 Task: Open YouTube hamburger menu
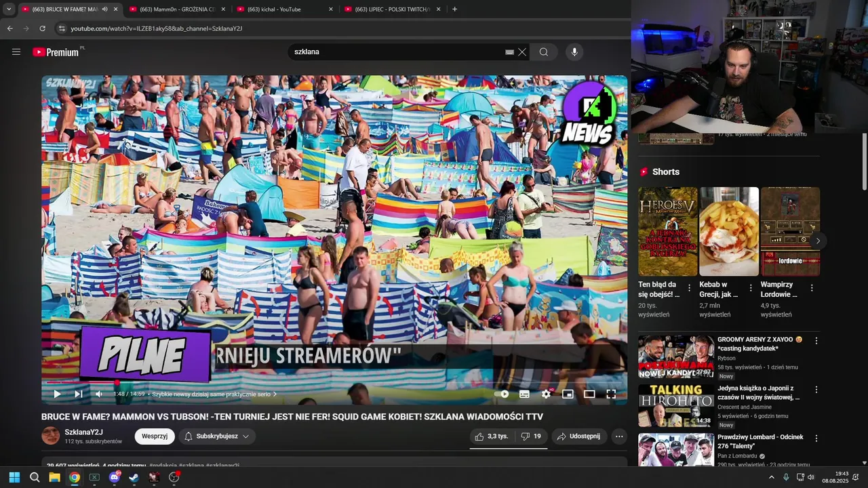pos(16,52)
